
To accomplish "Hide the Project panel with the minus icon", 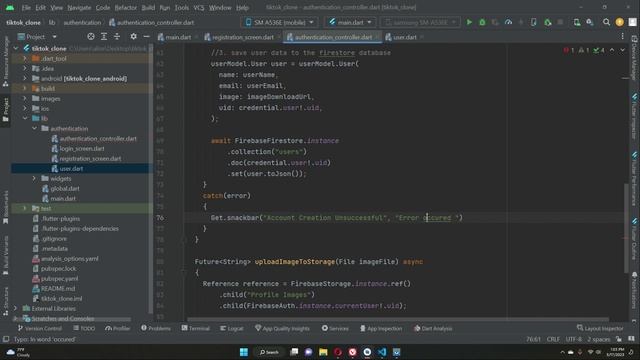I will (146, 37).
